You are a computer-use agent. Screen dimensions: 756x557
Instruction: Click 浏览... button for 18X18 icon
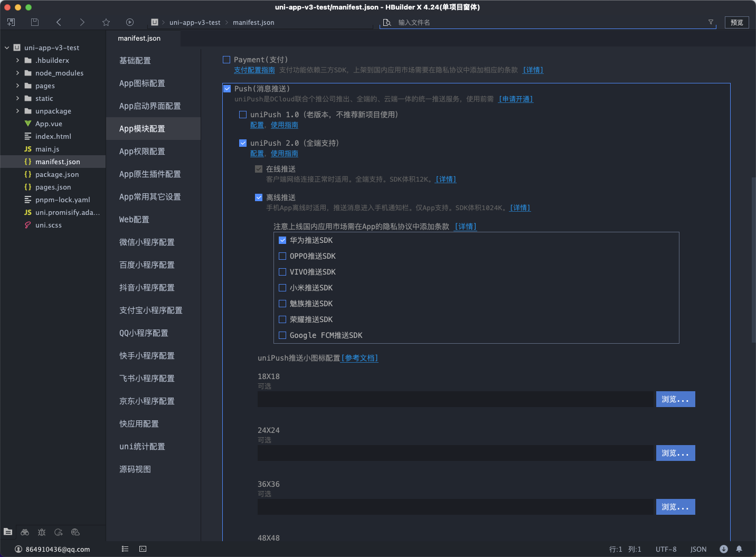675,399
